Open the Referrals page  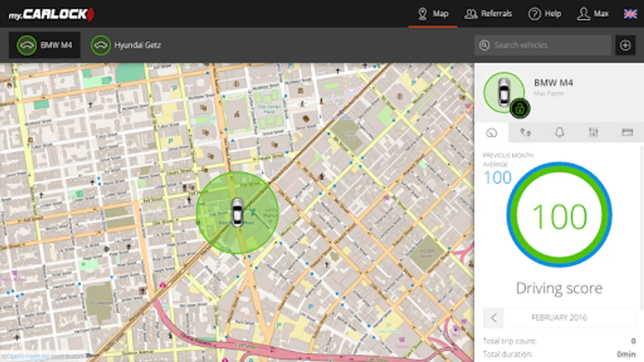point(488,14)
